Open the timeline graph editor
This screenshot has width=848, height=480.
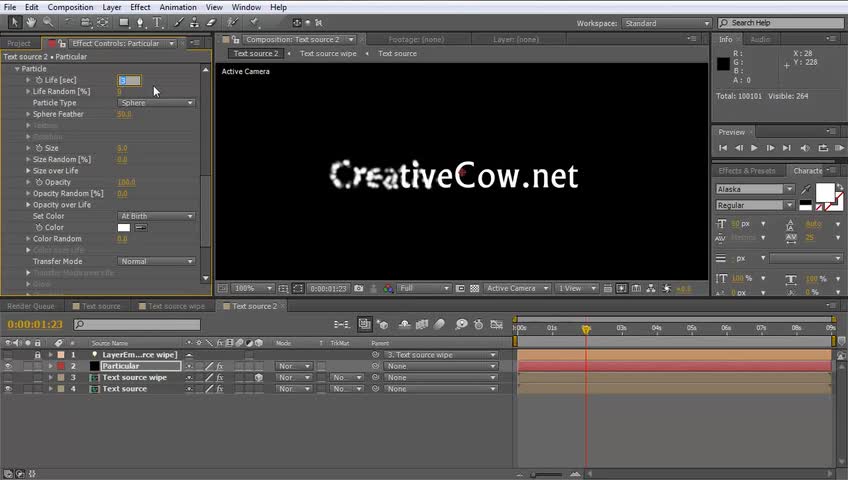point(496,324)
